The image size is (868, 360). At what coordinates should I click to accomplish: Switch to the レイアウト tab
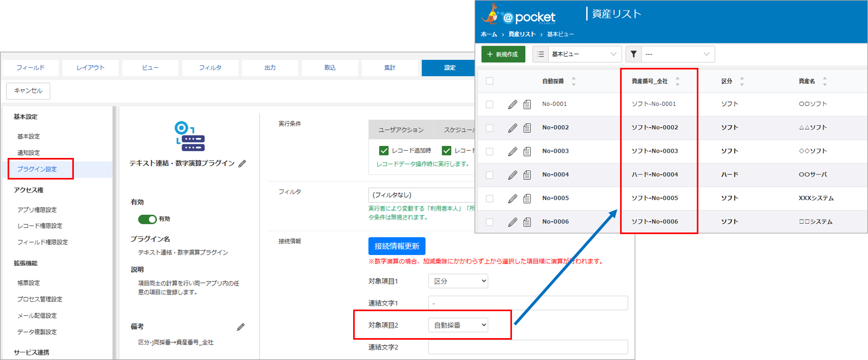(x=90, y=68)
